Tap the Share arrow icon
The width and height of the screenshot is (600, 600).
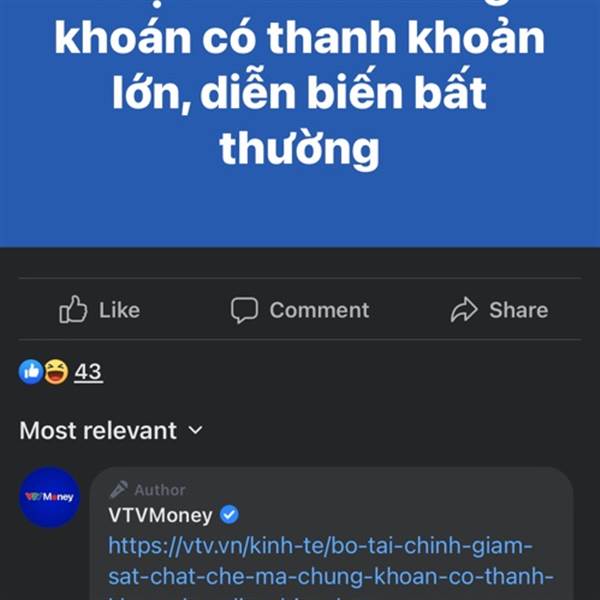coord(464,310)
